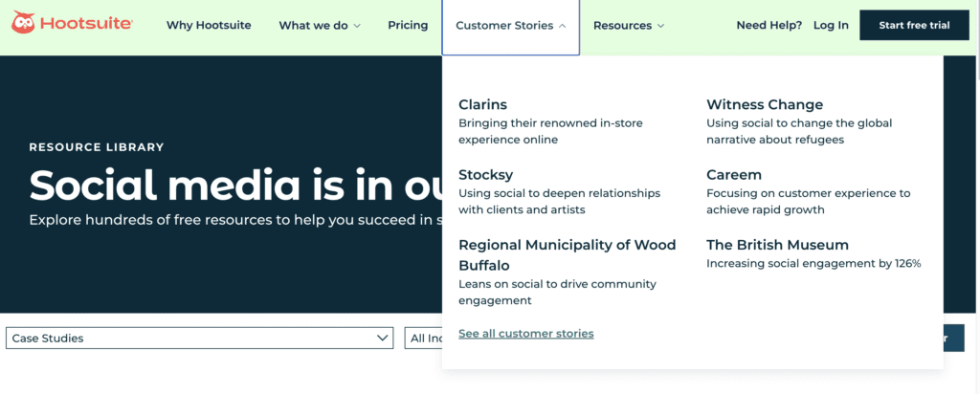
Task: Click the Log In link
Action: click(x=831, y=26)
